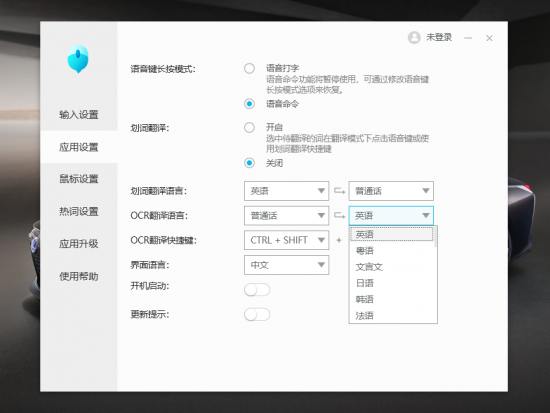
Task: Pick 粤语 in the open dropdown list
Action: pos(392,251)
